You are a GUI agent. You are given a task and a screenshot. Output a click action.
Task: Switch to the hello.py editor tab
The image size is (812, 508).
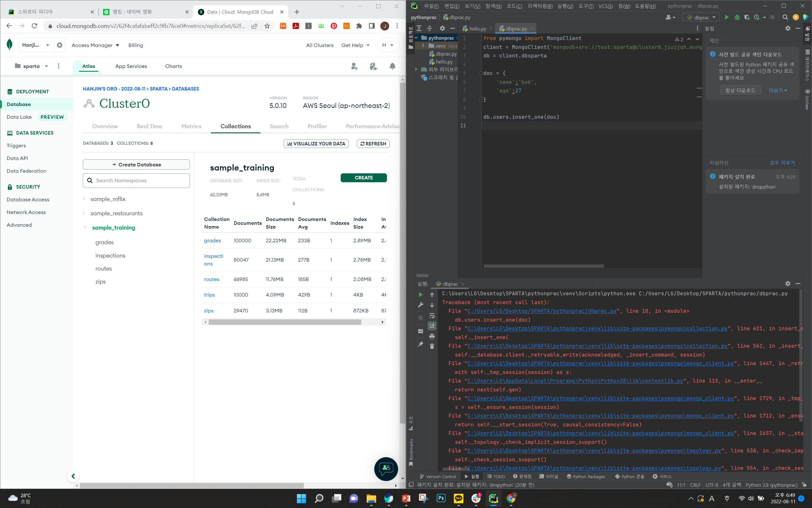(x=477, y=29)
